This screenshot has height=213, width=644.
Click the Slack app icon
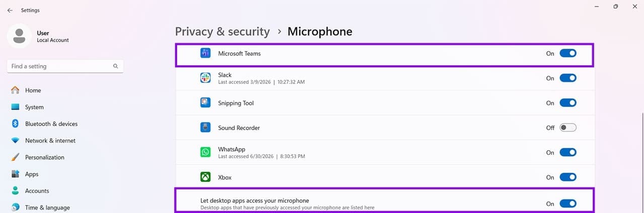coord(205,78)
